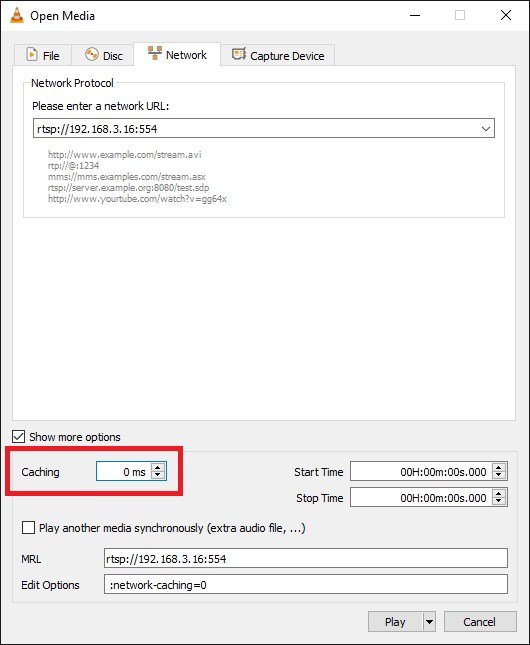Enable Play another media synchronously checkbox
The image size is (530, 645).
pyautogui.click(x=28, y=527)
